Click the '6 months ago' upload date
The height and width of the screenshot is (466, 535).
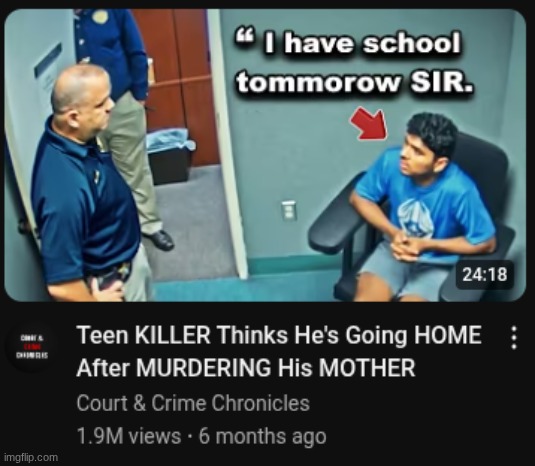coord(263,436)
